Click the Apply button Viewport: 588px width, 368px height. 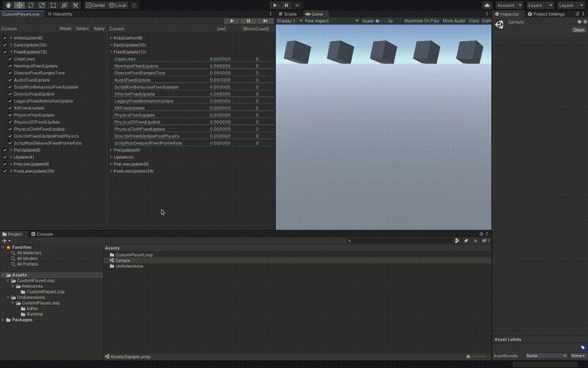point(99,28)
